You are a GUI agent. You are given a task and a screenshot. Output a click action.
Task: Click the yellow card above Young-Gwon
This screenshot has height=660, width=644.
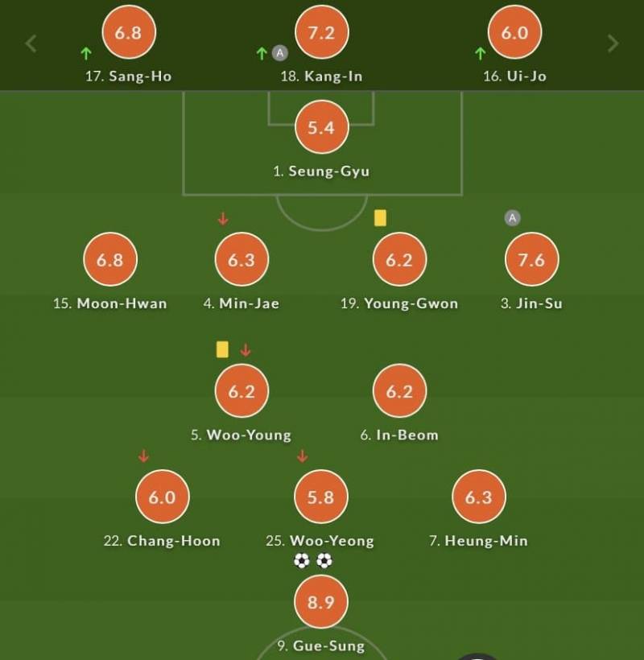(381, 217)
